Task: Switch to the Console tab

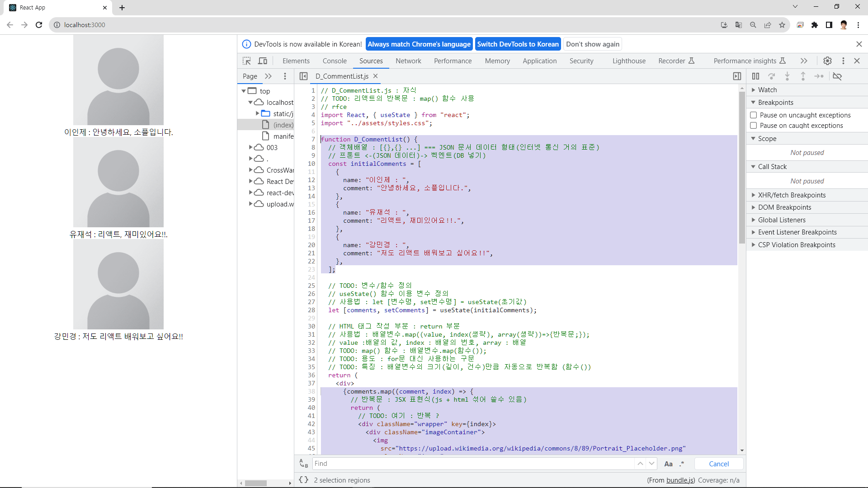Action: click(x=335, y=61)
